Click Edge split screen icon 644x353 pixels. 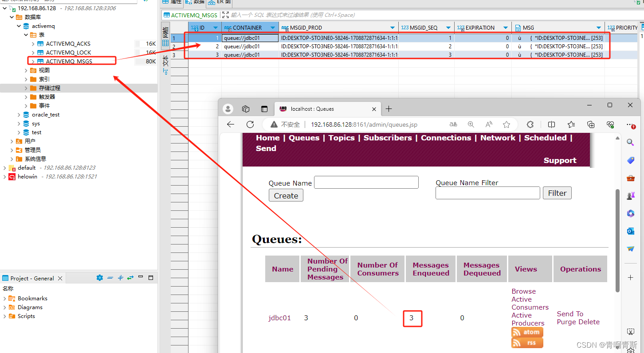pos(551,124)
